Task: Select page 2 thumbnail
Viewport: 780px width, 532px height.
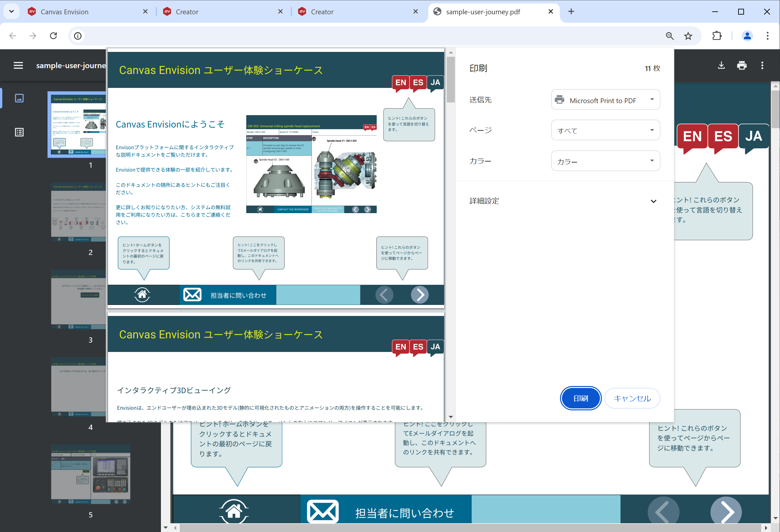Action: point(78,212)
